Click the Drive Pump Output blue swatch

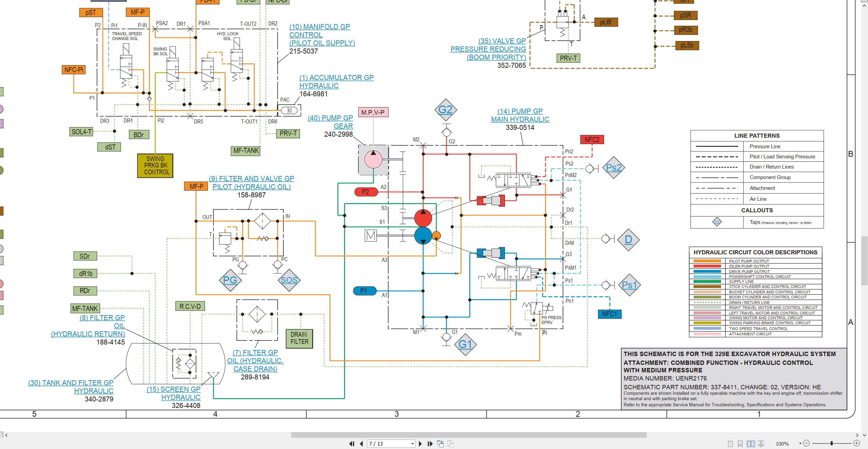[707, 271]
